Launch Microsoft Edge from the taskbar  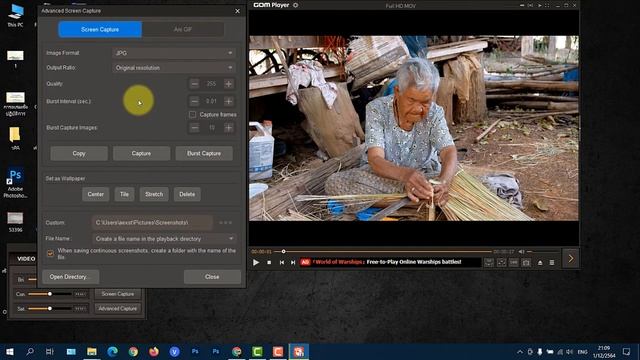[112, 351]
